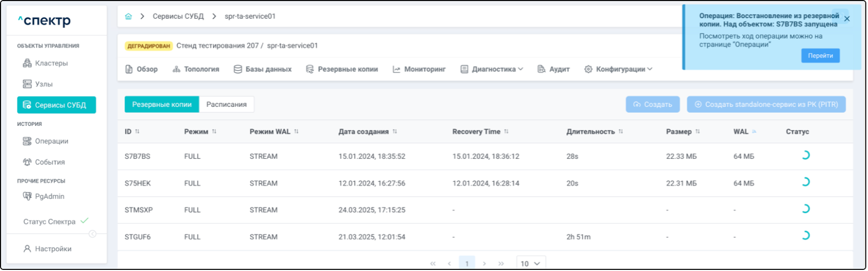Launch PgAdmin from the sidebar
Screen dimensions: 868x271
tap(49, 196)
